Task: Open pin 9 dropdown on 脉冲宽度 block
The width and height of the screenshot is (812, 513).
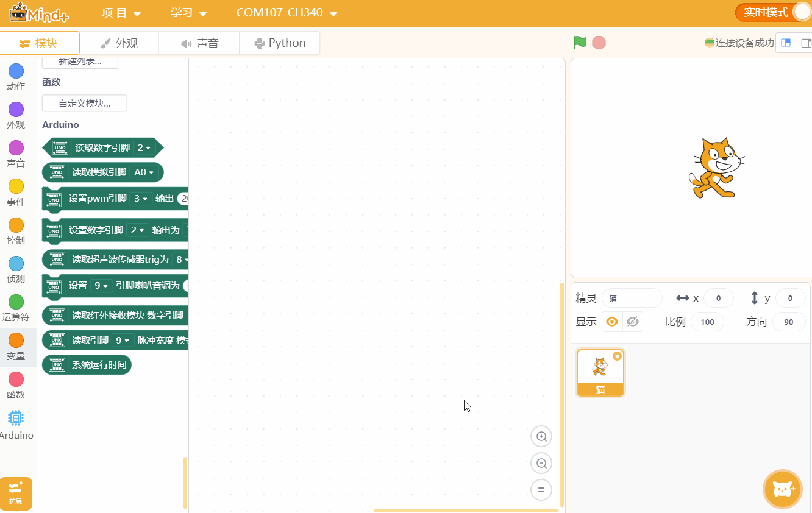Action: tap(123, 341)
